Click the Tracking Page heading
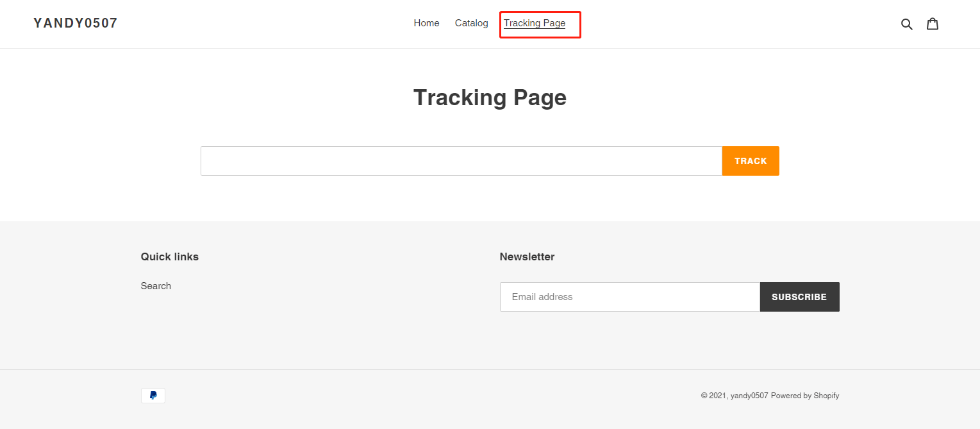This screenshot has width=980, height=429. (x=490, y=97)
